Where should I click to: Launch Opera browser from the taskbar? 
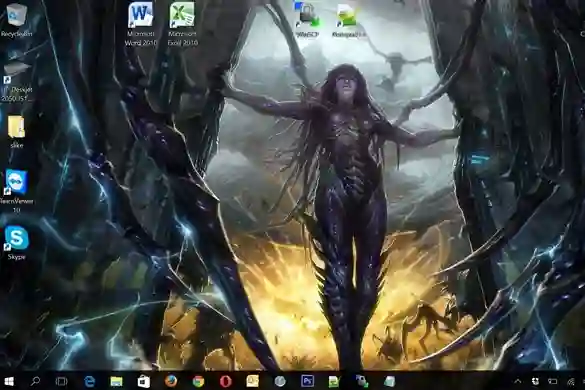pos(225,381)
